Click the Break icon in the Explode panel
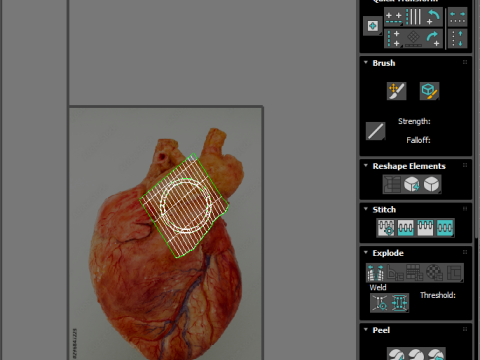 click(376, 273)
